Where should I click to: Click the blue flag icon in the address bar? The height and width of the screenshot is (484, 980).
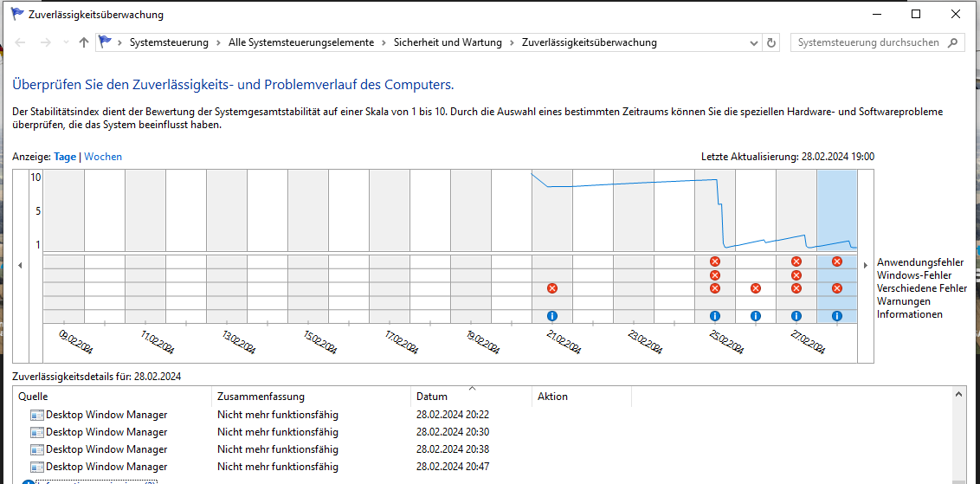(x=105, y=42)
